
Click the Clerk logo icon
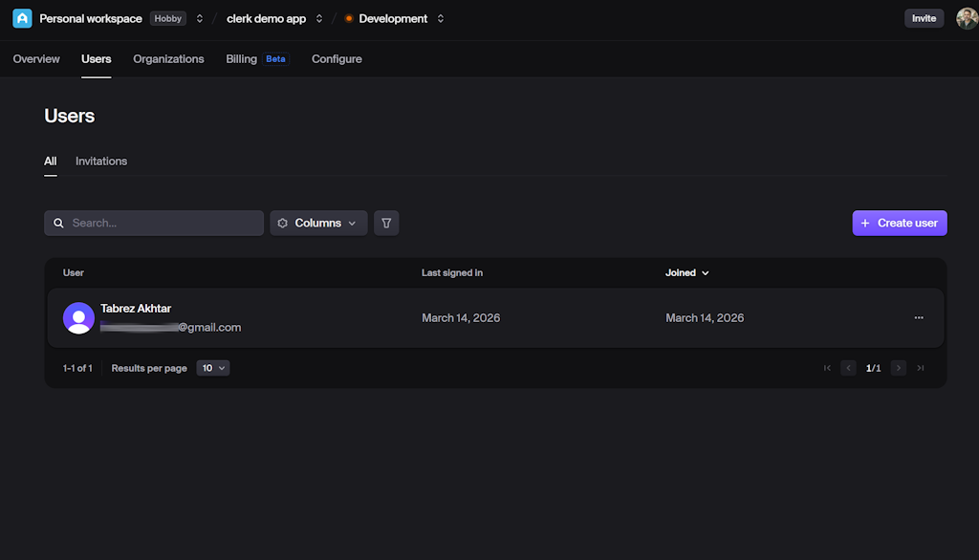coord(21,18)
